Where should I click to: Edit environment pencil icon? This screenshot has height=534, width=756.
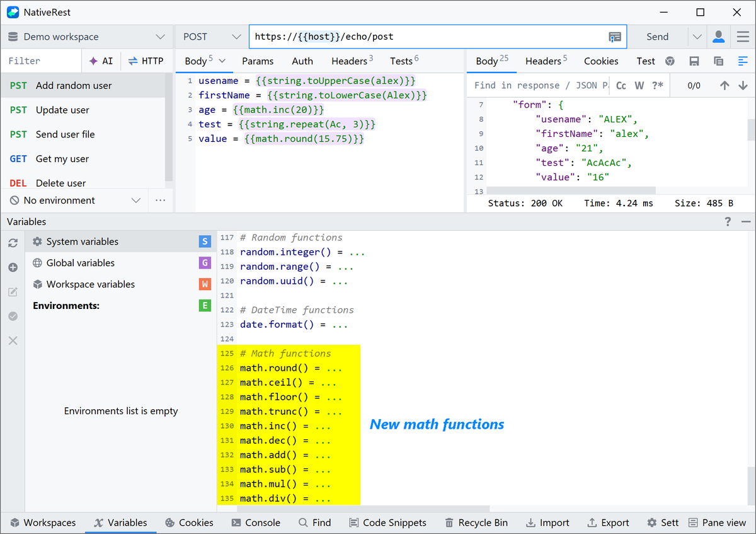[13, 292]
